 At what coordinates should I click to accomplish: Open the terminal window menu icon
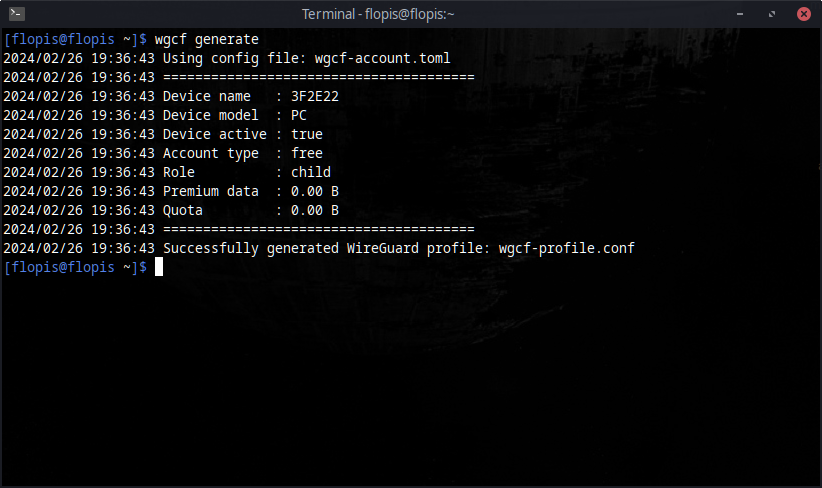click(x=16, y=14)
